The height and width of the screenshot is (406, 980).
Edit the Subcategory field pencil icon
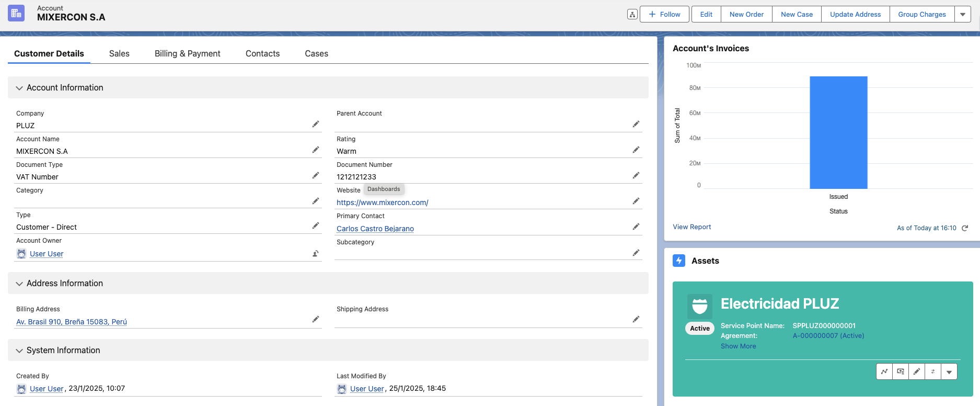point(636,253)
